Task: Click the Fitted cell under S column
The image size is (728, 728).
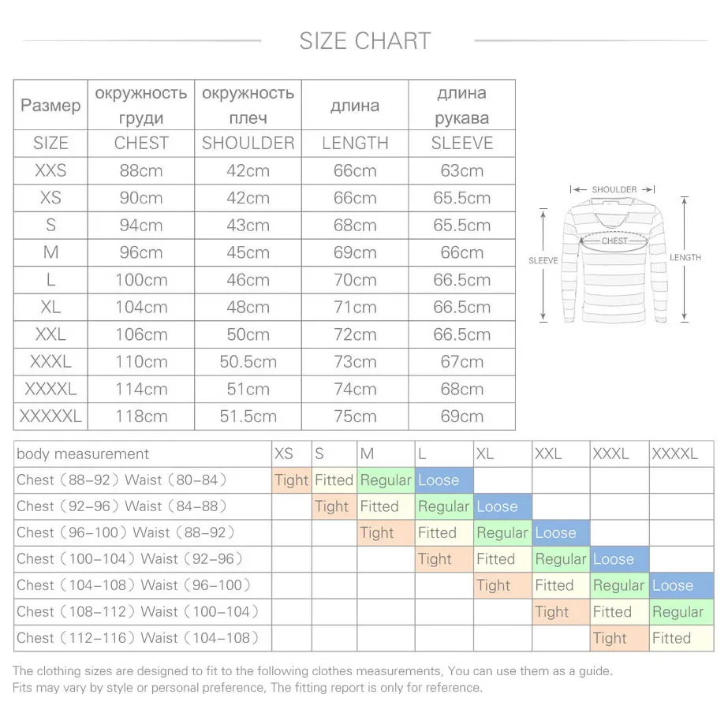Action: pyautogui.click(x=334, y=480)
